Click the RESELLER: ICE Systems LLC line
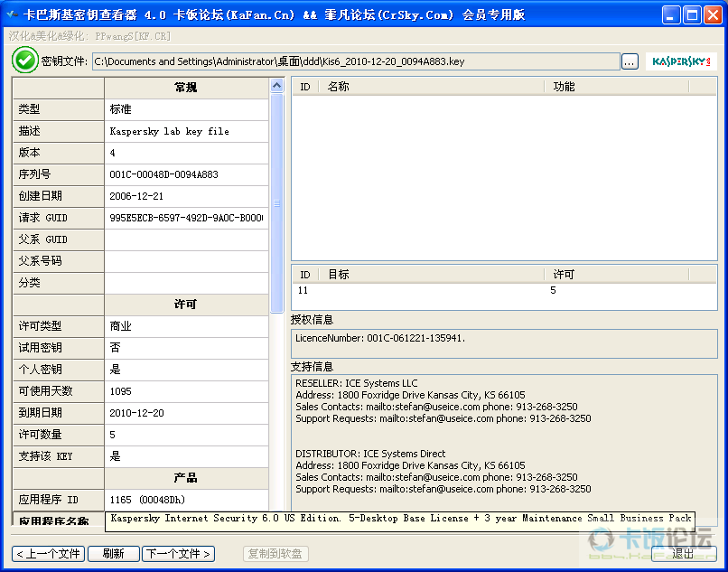728x572 pixels. [357, 383]
